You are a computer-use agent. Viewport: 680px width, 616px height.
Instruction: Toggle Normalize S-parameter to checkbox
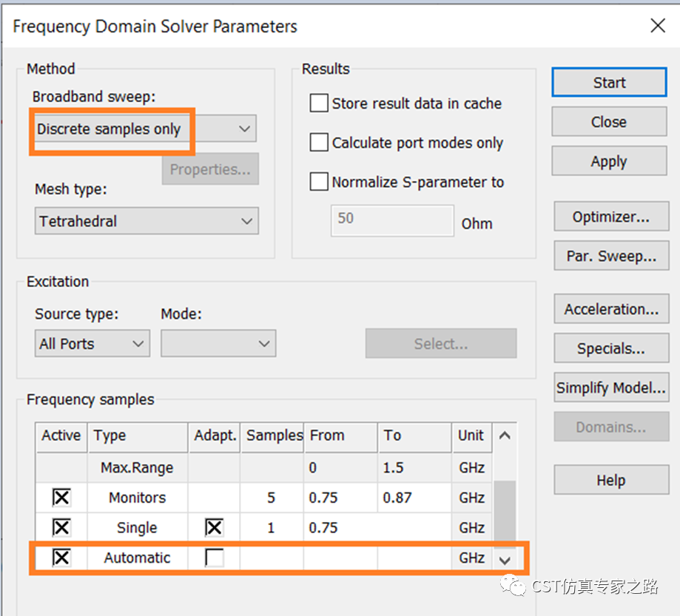(319, 182)
